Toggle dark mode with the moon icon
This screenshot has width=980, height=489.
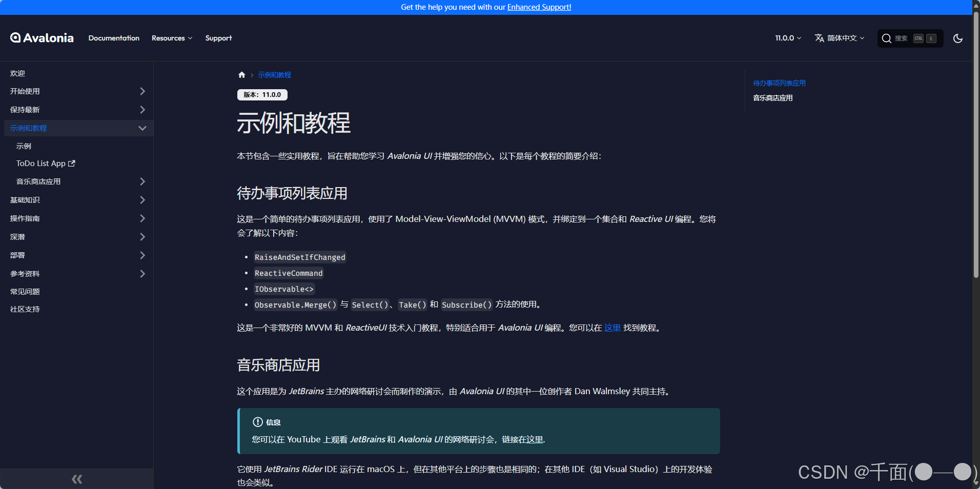click(957, 38)
